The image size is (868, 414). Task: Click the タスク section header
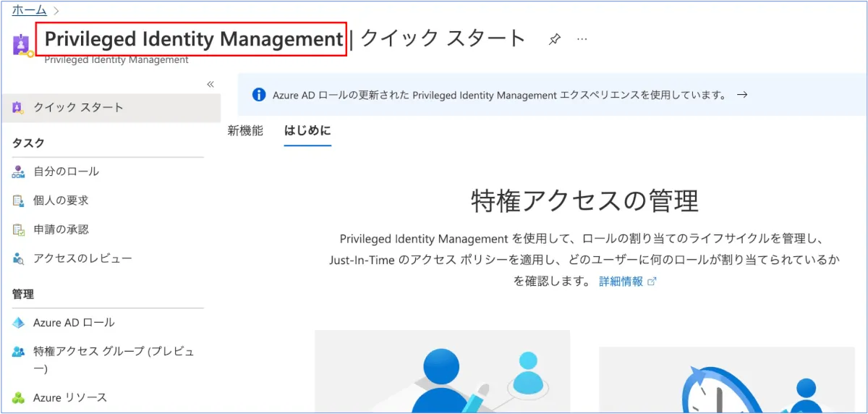(28, 143)
